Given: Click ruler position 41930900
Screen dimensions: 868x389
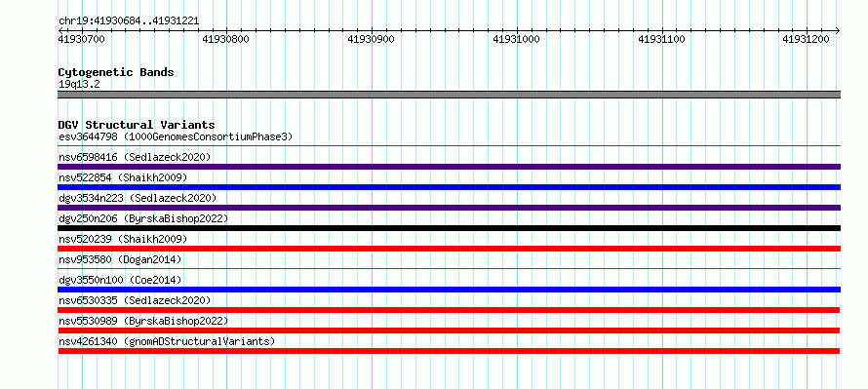Looking at the screenshot, I should [x=371, y=39].
